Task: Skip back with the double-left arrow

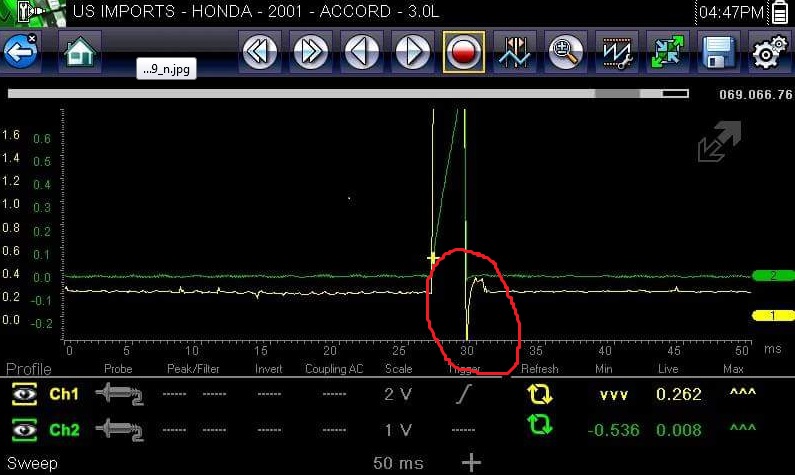Action: click(x=260, y=52)
